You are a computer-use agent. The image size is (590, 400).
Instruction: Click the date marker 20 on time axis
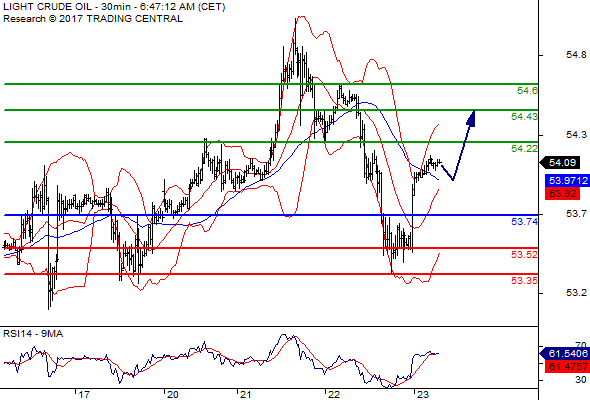click(173, 395)
